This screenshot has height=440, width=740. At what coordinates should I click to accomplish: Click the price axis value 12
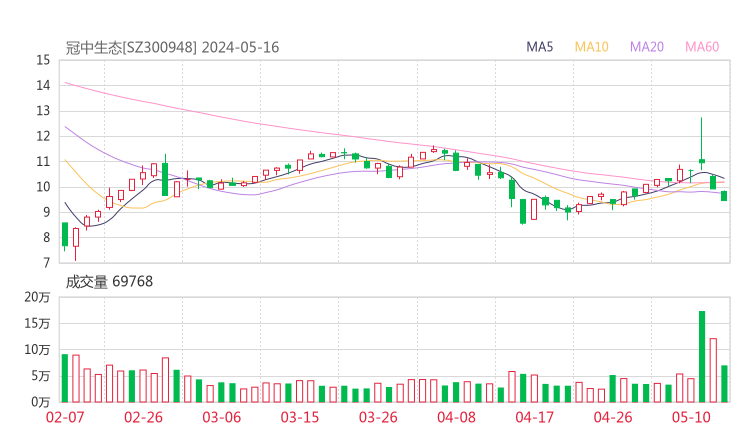[x=43, y=136]
